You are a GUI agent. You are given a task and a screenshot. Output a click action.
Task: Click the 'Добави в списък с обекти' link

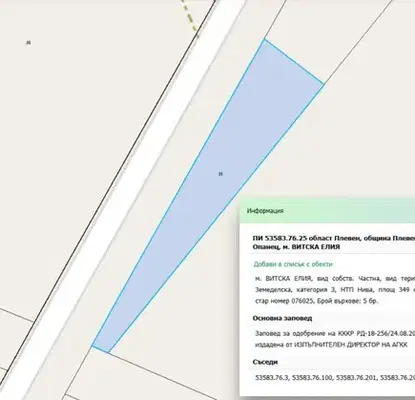pyautogui.click(x=293, y=264)
